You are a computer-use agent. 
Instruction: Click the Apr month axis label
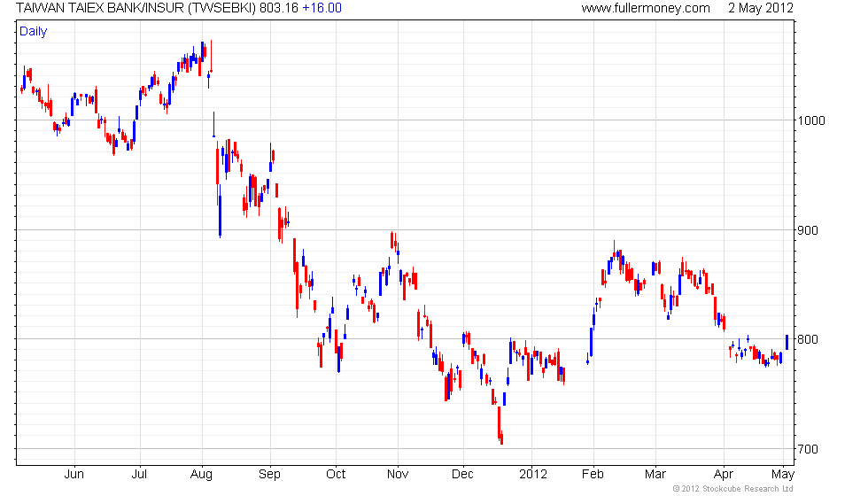coord(724,475)
